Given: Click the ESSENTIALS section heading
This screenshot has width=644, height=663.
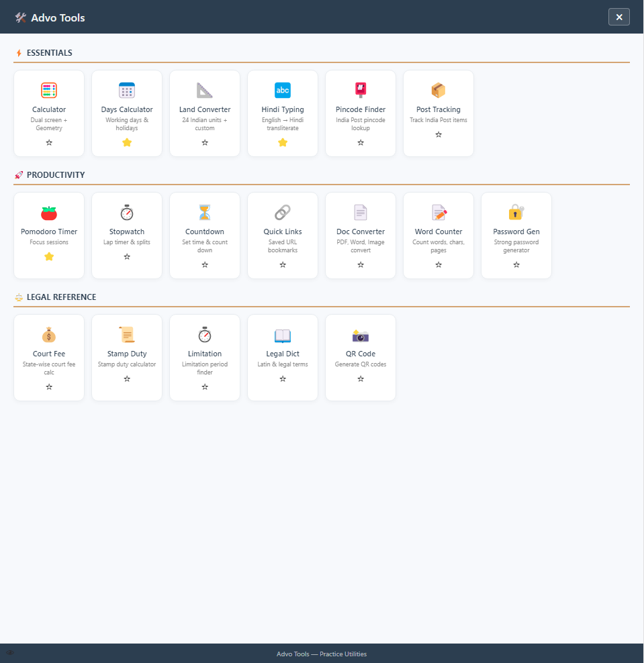Looking at the screenshot, I should 50,53.
